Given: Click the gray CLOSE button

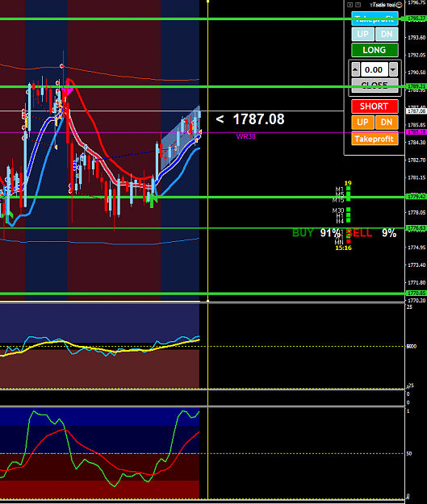Looking at the screenshot, I should pyautogui.click(x=375, y=85).
